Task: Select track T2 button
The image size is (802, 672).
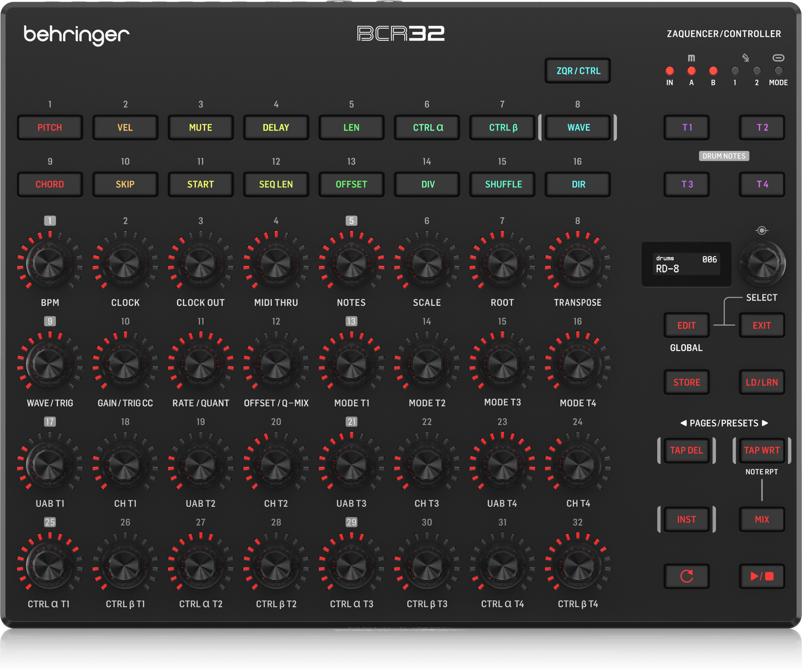Action: point(762,127)
